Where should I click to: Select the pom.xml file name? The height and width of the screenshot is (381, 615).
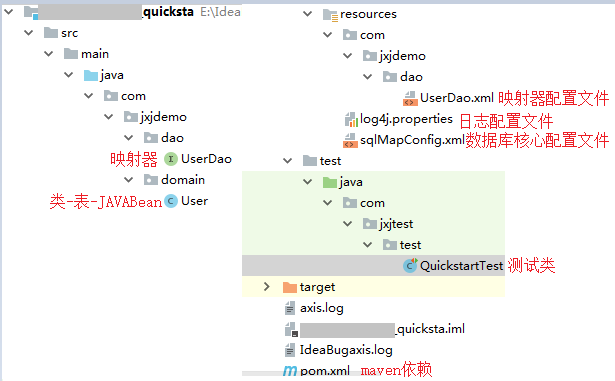tap(325, 371)
